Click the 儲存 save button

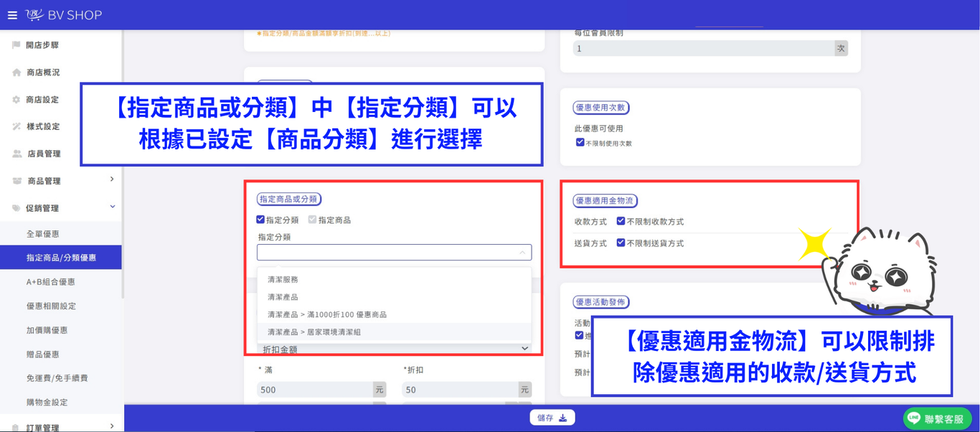[x=552, y=418]
